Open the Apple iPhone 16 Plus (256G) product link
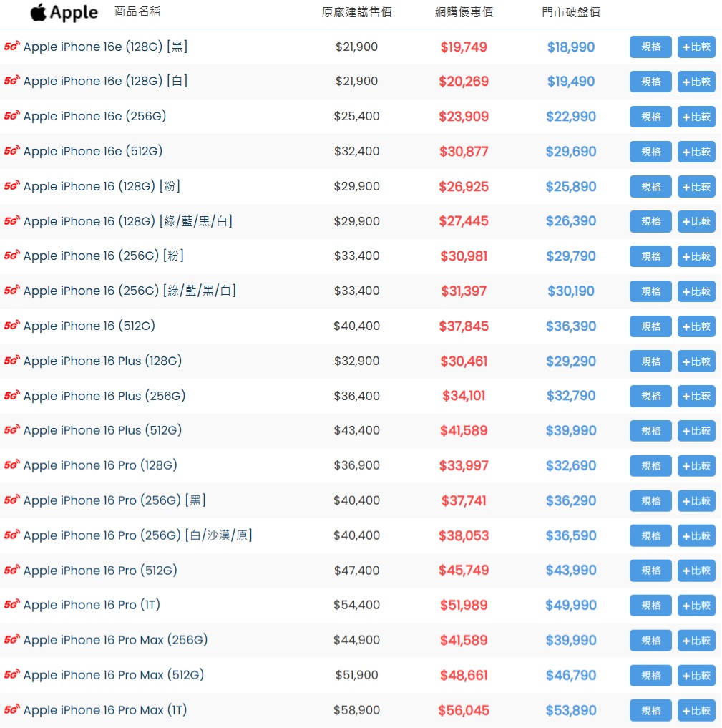This screenshot has height=728, width=722. [x=104, y=396]
